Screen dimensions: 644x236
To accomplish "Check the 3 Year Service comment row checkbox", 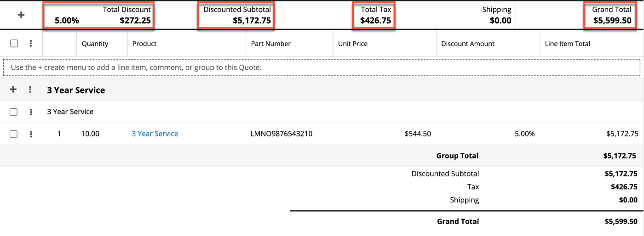I will pos(14,112).
